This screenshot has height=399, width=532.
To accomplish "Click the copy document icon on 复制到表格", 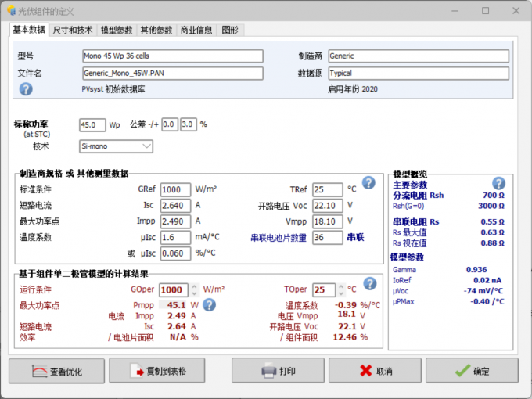I will pyautogui.click(x=137, y=371).
